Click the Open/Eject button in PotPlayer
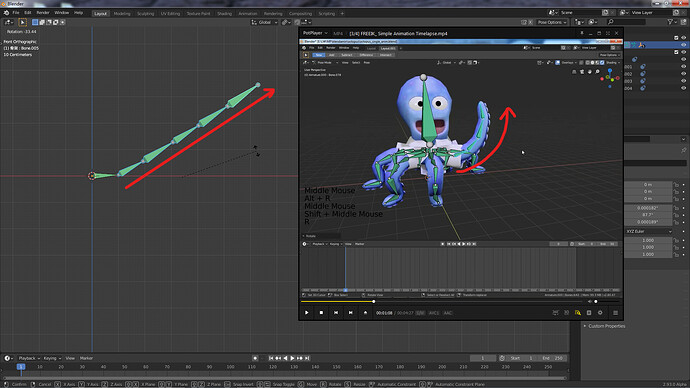690x388 pixels. tap(365, 313)
